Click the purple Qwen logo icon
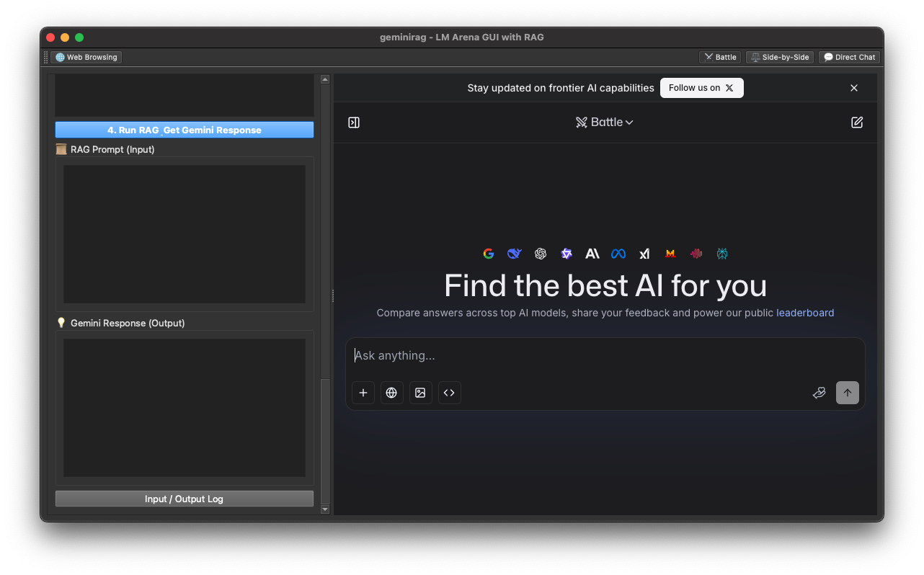The width and height of the screenshot is (924, 575). point(567,254)
